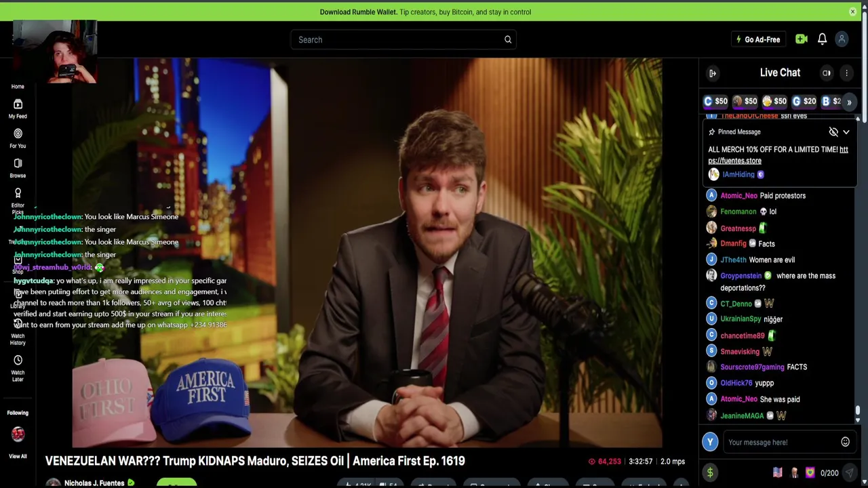Image resolution: width=868 pixels, height=488 pixels.
Task: Open the user account avatar menu
Action: (x=842, y=39)
